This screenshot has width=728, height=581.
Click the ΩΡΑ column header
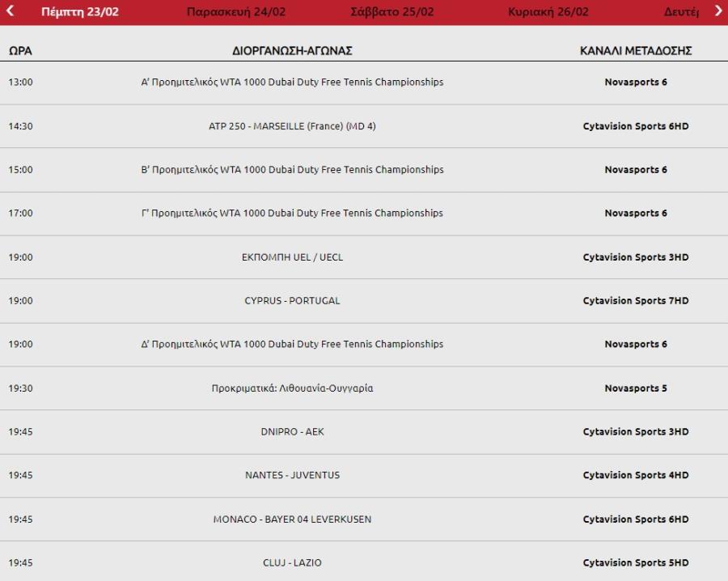(x=20, y=51)
